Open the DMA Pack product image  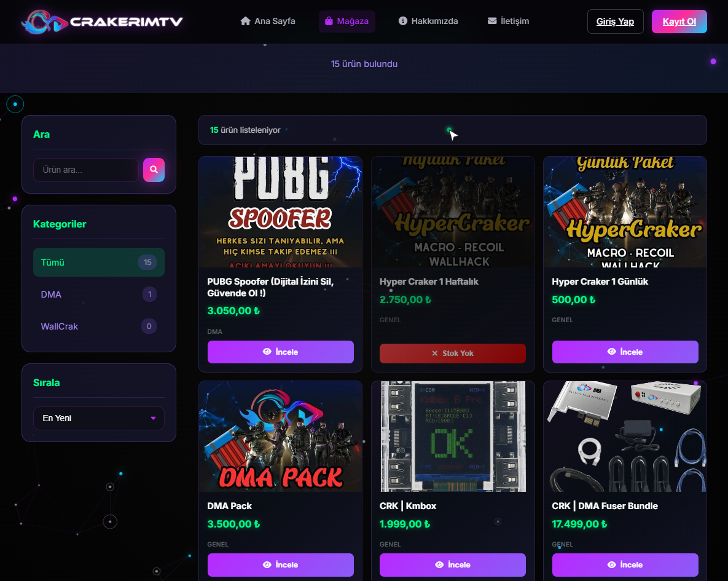(280, 437)
